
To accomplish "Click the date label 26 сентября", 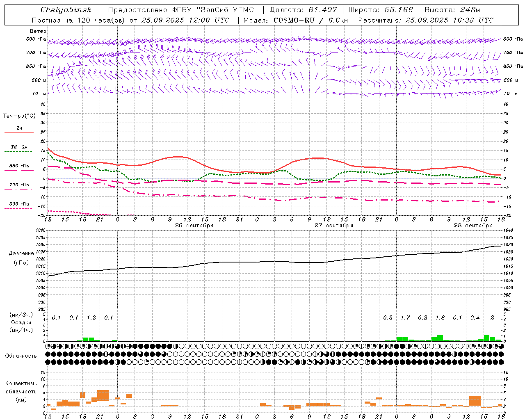I will click(194, 226).
